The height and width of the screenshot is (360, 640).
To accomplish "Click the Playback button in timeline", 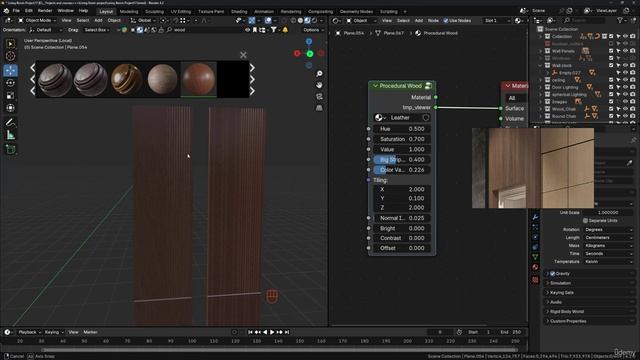I will pyautogui.click(x=29, y=332).
